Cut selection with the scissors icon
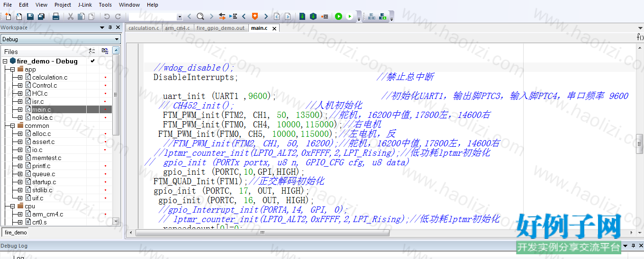This screenshot has height=259, width=644. click(x=71, y=17)
